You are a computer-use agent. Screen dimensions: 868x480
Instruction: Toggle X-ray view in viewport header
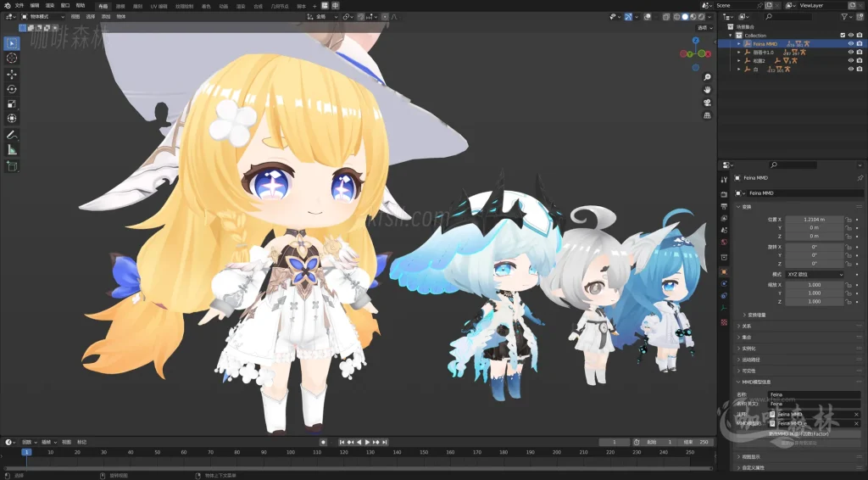coord(666,17)
